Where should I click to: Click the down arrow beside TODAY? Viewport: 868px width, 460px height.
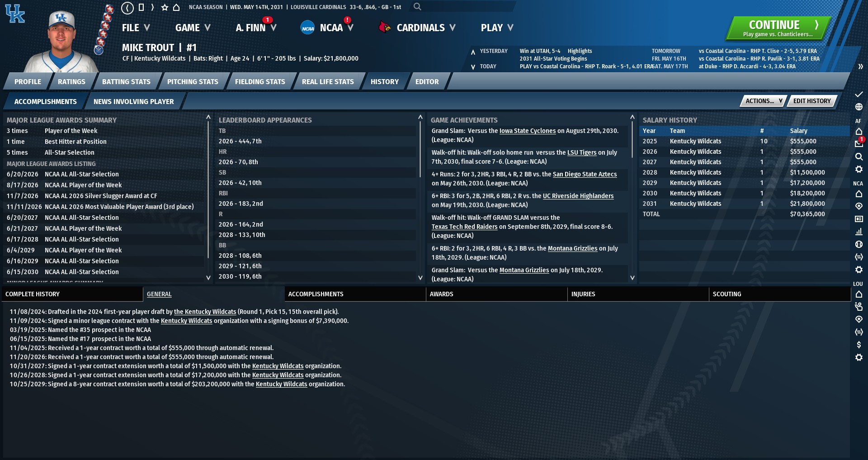pos(473,67)
